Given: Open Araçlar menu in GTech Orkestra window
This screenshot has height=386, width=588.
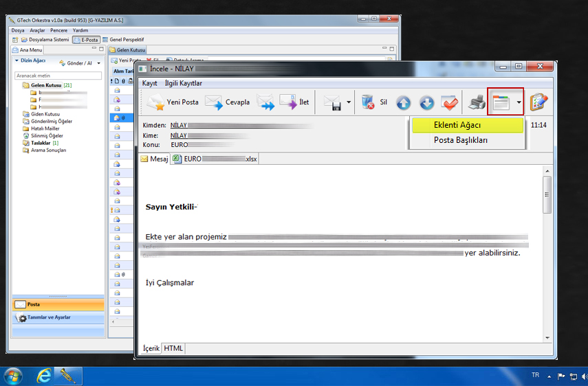Looking at the screenshot, I should tap(37, 30).
